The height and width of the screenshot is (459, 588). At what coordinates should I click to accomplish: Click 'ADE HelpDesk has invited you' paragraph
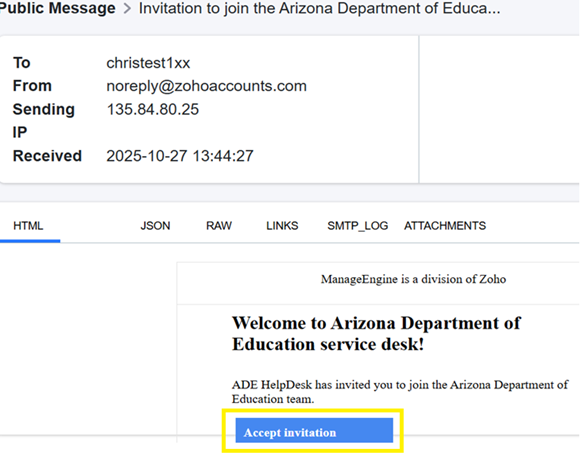click(400, 392)
